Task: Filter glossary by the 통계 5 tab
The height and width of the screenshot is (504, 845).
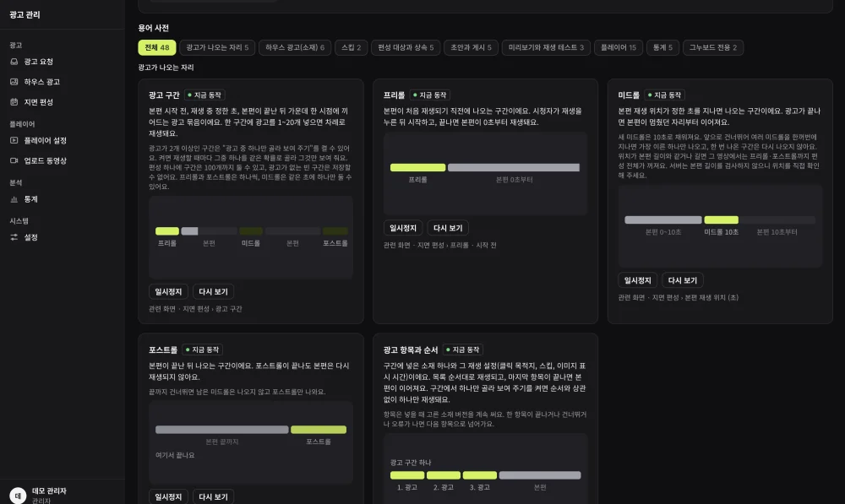Action: [x=662, y=47]
